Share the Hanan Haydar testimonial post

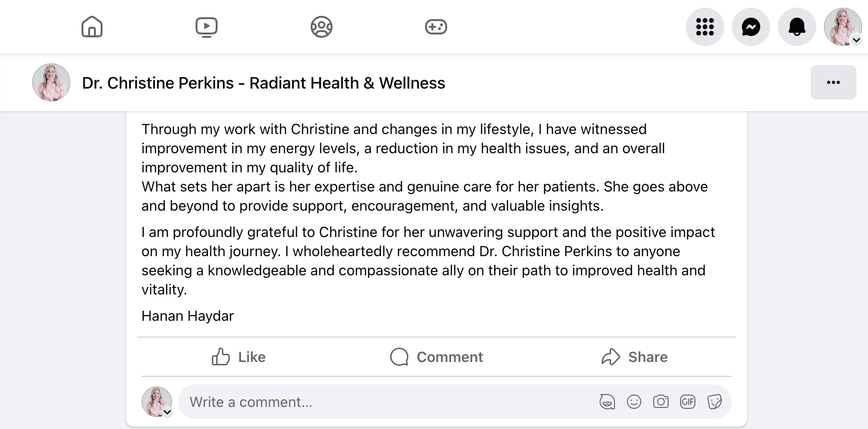pyautogui.click(x=635, y=357)
